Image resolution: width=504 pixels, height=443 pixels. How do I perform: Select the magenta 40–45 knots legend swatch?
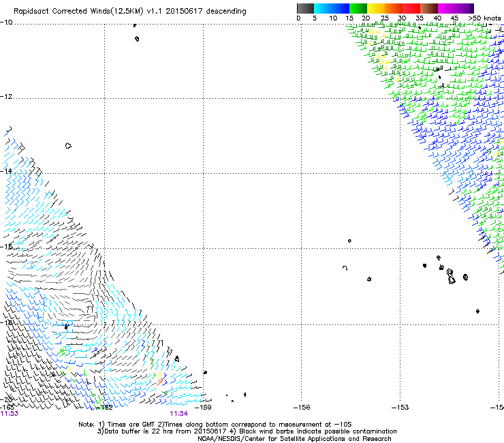click(447, 8)
